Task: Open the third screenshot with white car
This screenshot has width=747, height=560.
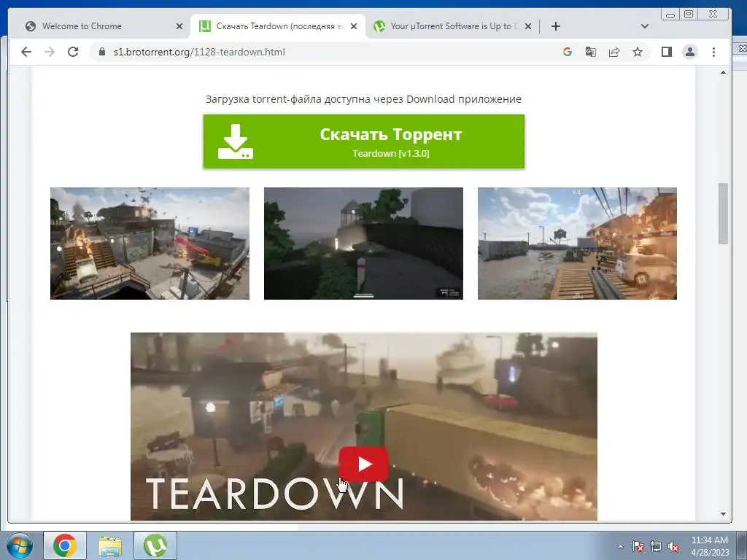Action: pyautogui.click(x=577, y=244)
